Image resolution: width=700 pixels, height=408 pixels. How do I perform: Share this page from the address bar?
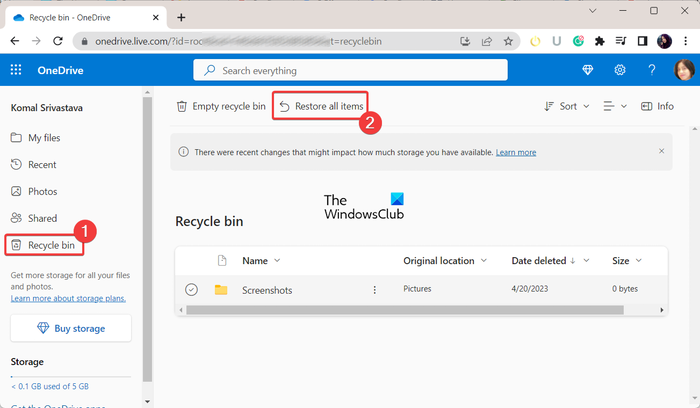coord(487,42)
